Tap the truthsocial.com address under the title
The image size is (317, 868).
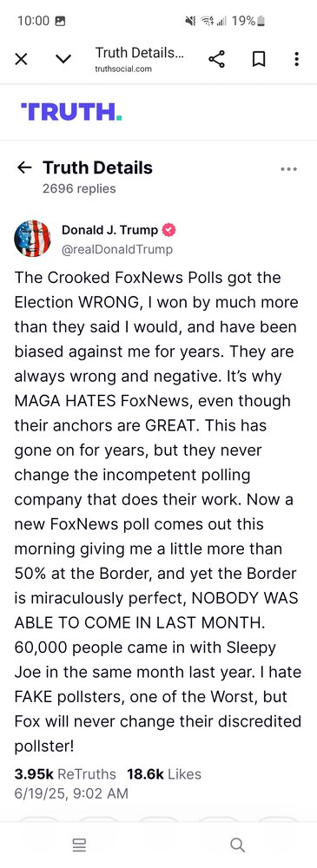[123, 69]
